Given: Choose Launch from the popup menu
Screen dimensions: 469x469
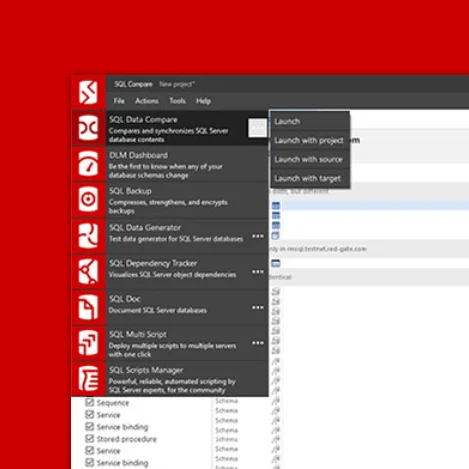Looking at the screenshot, I should (310, 121).
